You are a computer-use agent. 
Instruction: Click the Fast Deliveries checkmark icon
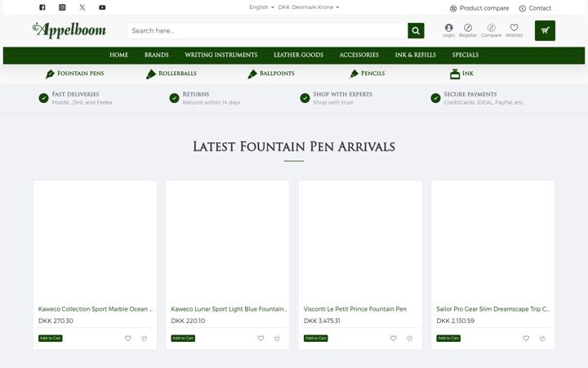coord(43,98)
